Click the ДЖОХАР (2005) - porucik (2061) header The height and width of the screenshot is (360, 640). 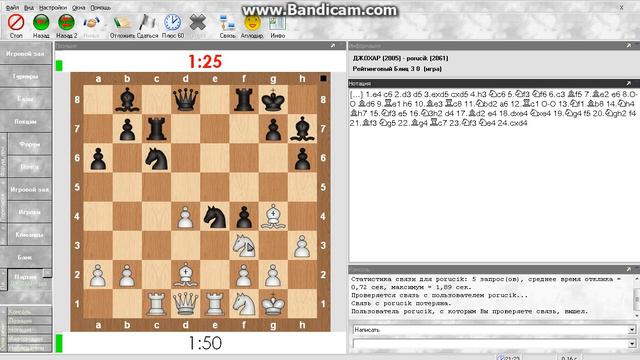pyautogui.click(x=400, y=58)
